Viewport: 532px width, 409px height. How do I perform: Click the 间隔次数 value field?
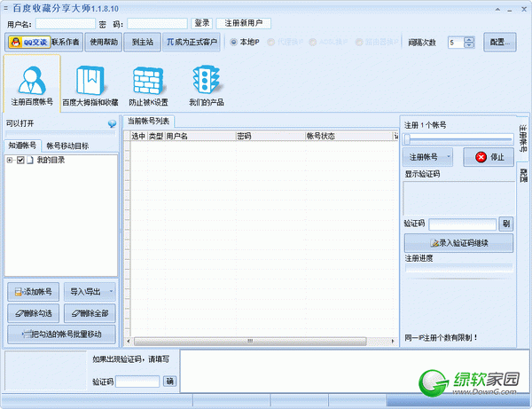coord(457,43)
